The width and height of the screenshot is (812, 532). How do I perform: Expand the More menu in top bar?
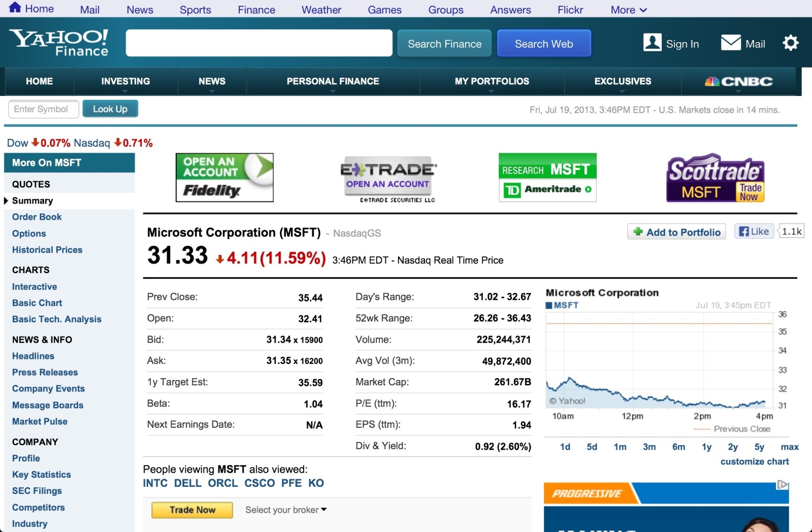pyautogui.click(x=629, y=10)
